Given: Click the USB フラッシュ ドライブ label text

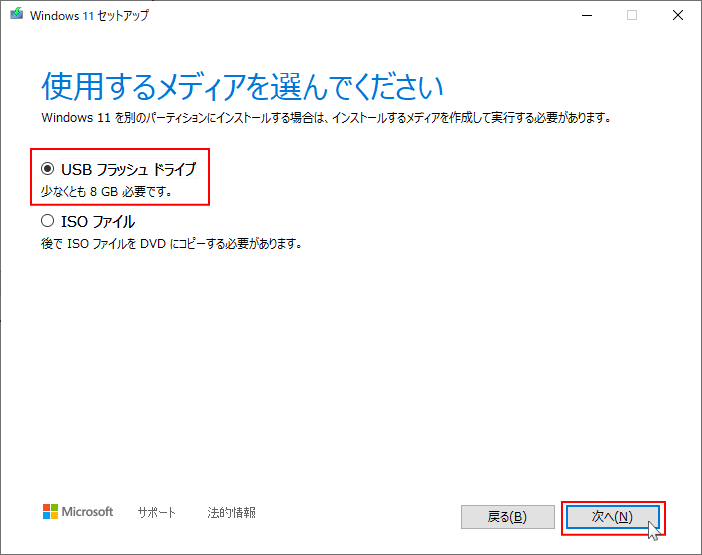Looking at the screenshot, I should tap(128, 170).
